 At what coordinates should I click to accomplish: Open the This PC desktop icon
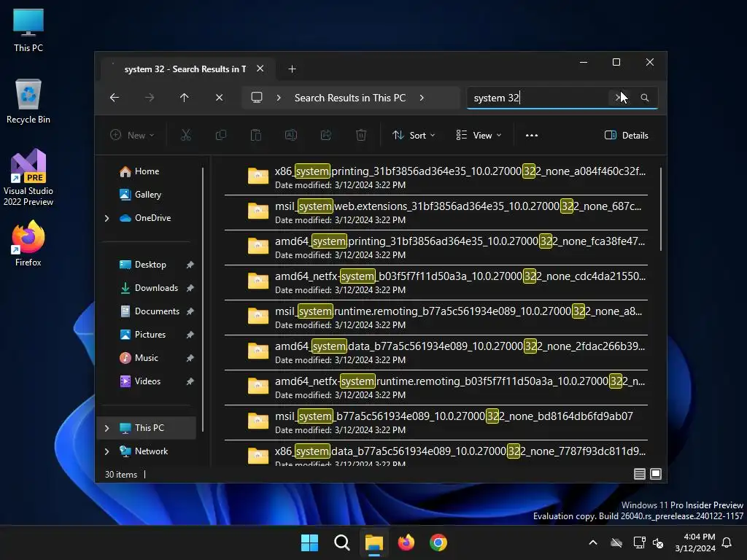tap(28, 31)
